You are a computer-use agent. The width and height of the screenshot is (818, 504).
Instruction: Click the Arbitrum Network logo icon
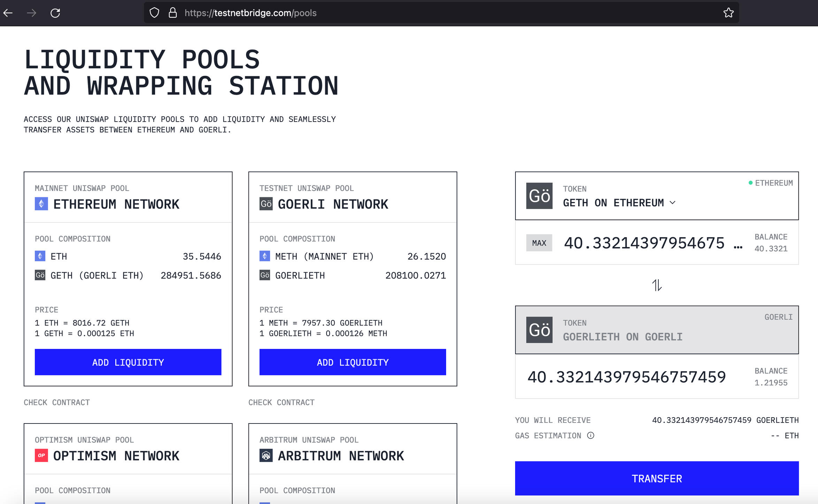pyautogui.click(x=266, y=455)
